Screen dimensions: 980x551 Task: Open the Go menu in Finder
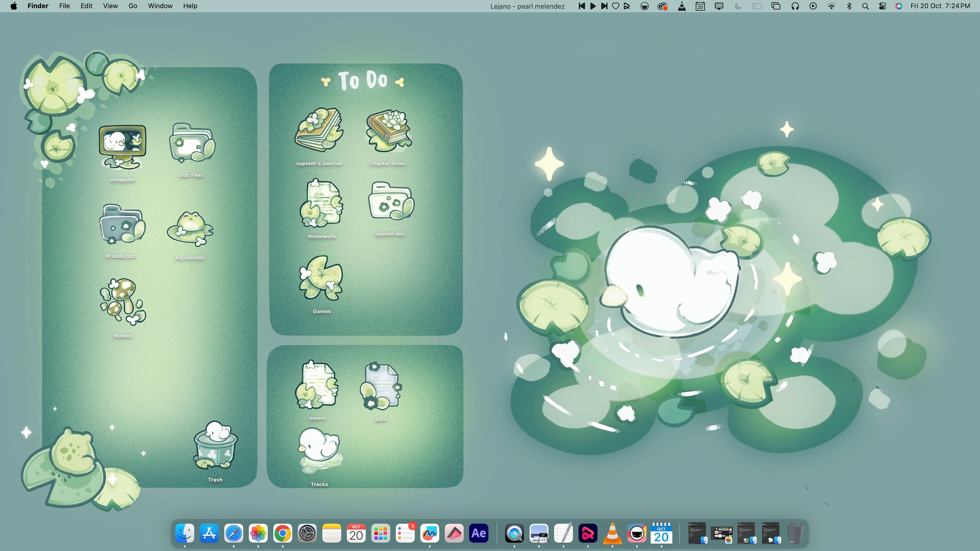click(x=132, y=6)
